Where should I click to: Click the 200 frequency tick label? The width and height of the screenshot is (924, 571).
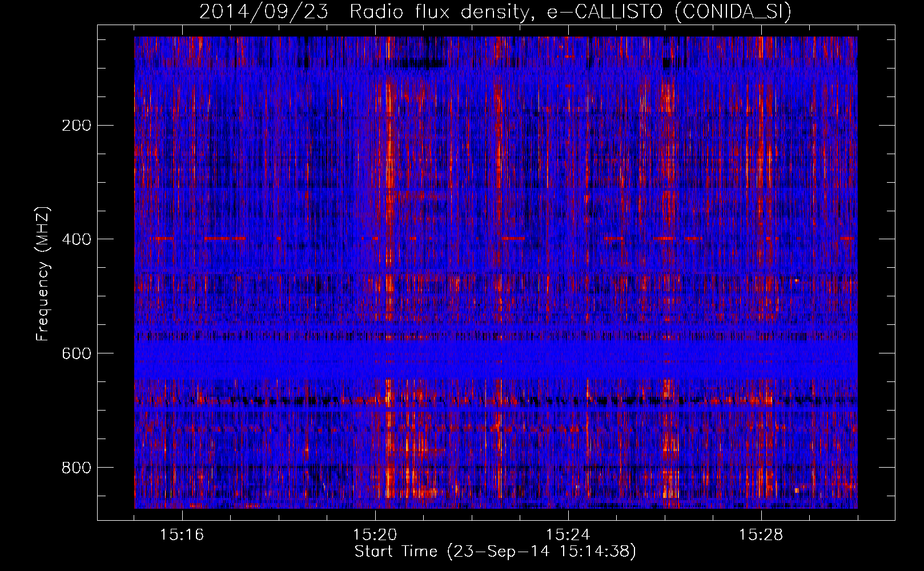tap(76, 126)
